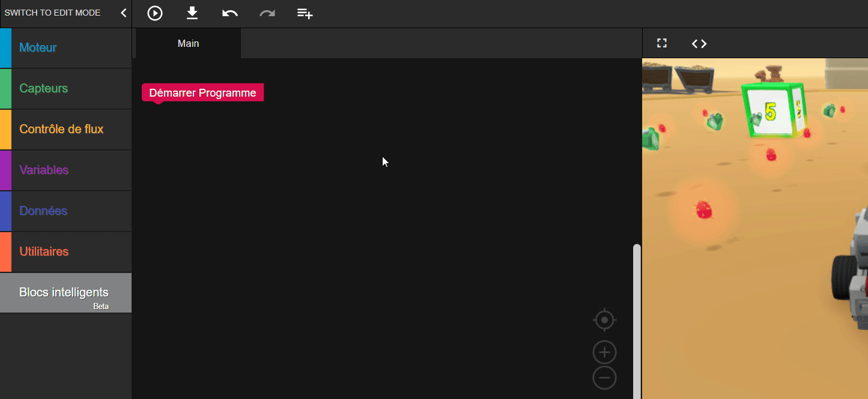868x399 pixels.
Task: Zoom out of the workspace
Action: (604, 378)
